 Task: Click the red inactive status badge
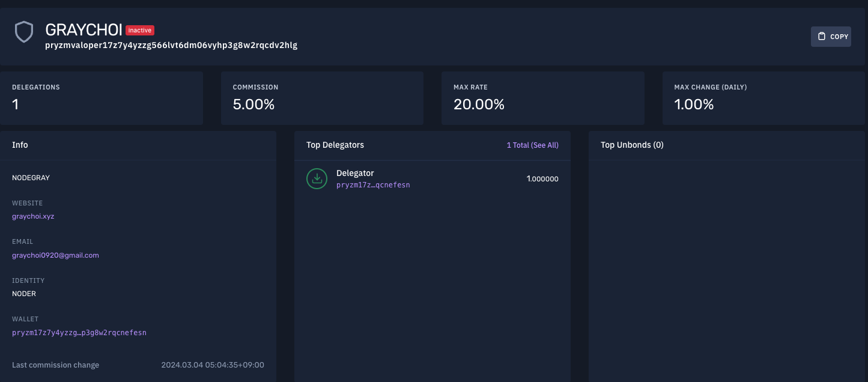click(x=140, y=30)
